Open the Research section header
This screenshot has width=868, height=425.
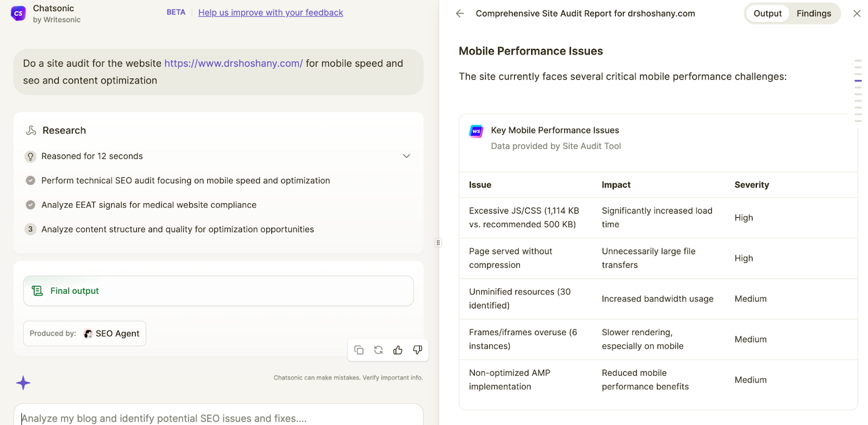(x=64, y=131)
